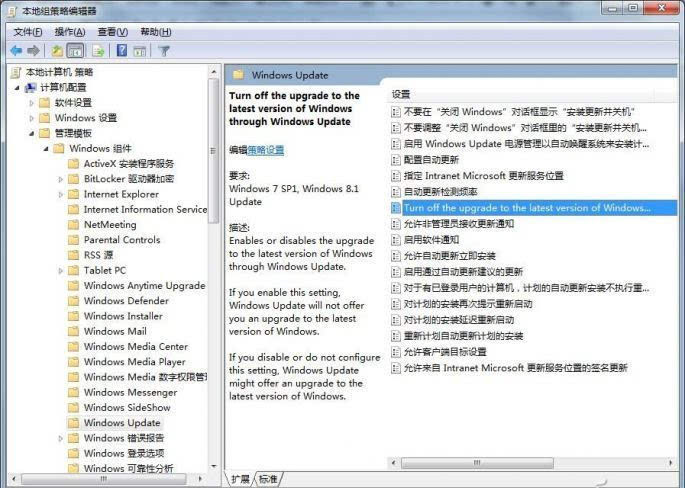Expand the BitLocker 驱动器加密 node

(60, 179)
